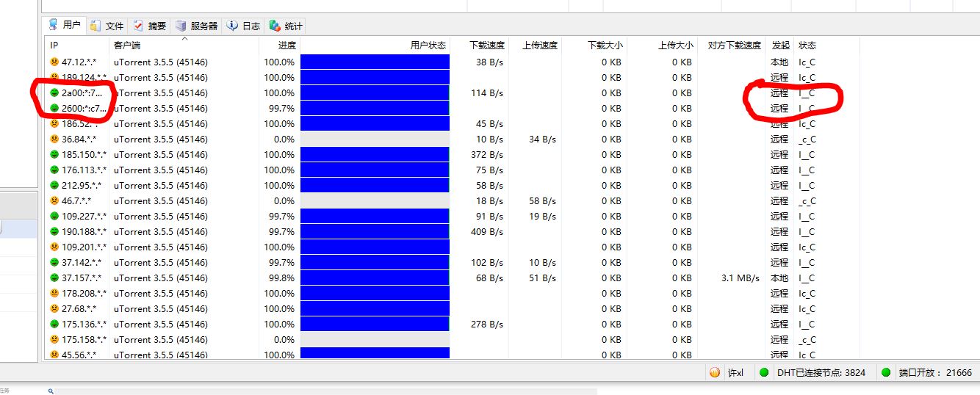Image resolution: width=980 pixels, height=395 pixels.
Task: Click the green face icon for peer 37.157.*.*
Action: [x=54, y=278]
